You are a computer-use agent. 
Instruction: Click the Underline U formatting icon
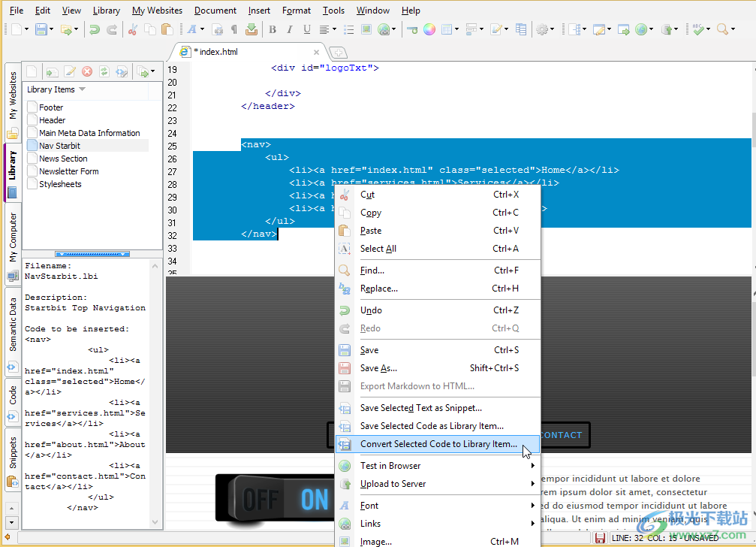click(x=306, y=29)
